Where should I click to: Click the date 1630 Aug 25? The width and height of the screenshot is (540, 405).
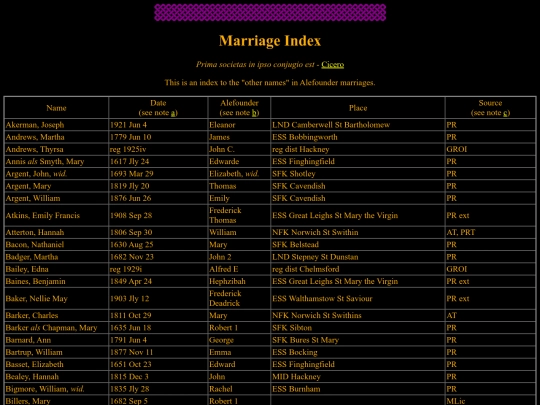click(x=132, y=245)
